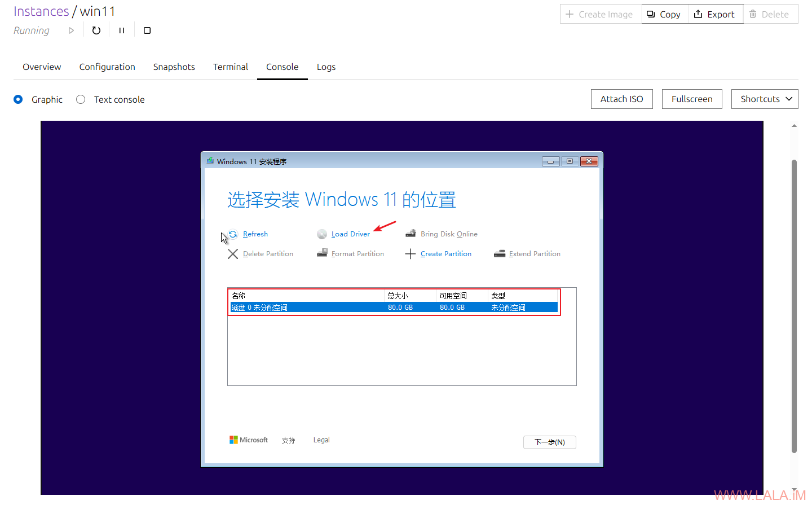Stop the win11 instance
812x505 pixels.
coord(147,30)
